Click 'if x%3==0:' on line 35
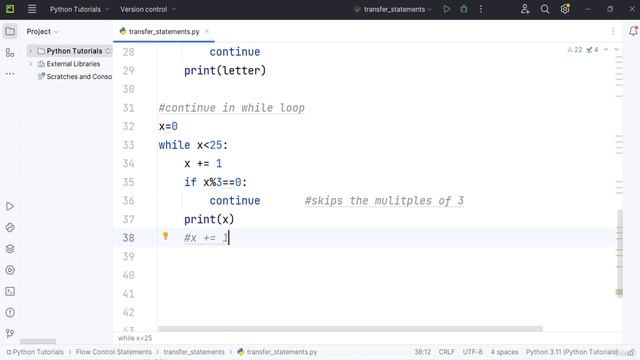This screenshot has width=640, height=360. click(x=216, y=182)
